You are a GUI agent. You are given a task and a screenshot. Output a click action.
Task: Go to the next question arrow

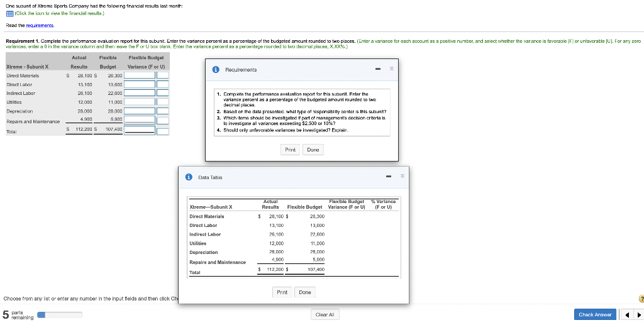click(638, 315)
